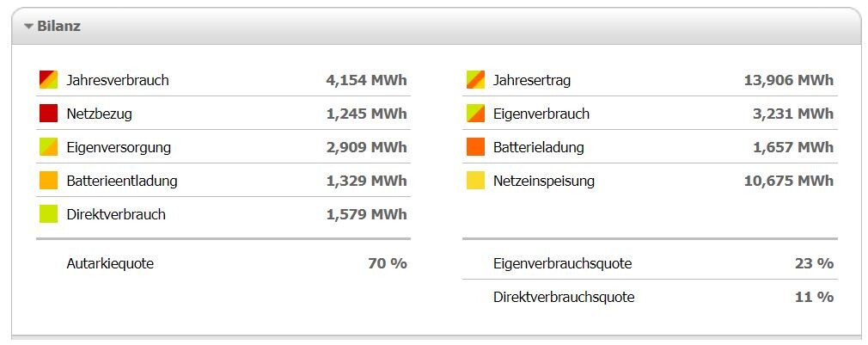
Task: Click the Eigenversorgung 2,909 MWh value
Action: pyautogui.click(x=366, y=147)
